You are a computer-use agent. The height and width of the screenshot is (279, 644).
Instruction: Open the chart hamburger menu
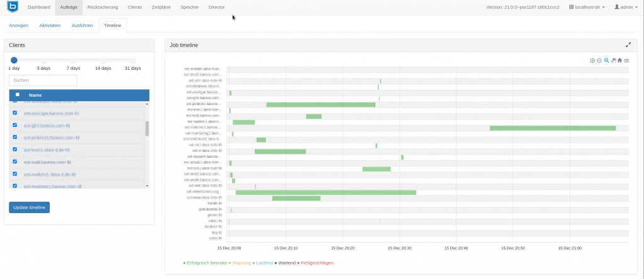[x=626, y=61]
